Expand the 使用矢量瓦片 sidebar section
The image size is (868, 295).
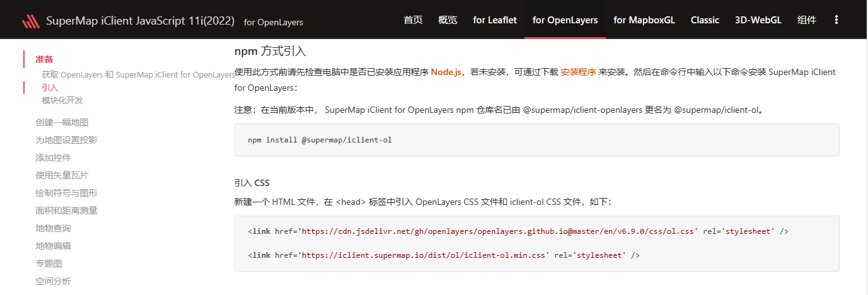point(62,175)
